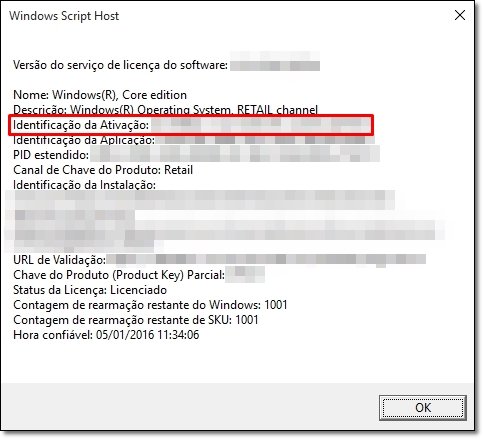
Task: Click the Windows Script Host title text
Action: [x=64, y=16]
